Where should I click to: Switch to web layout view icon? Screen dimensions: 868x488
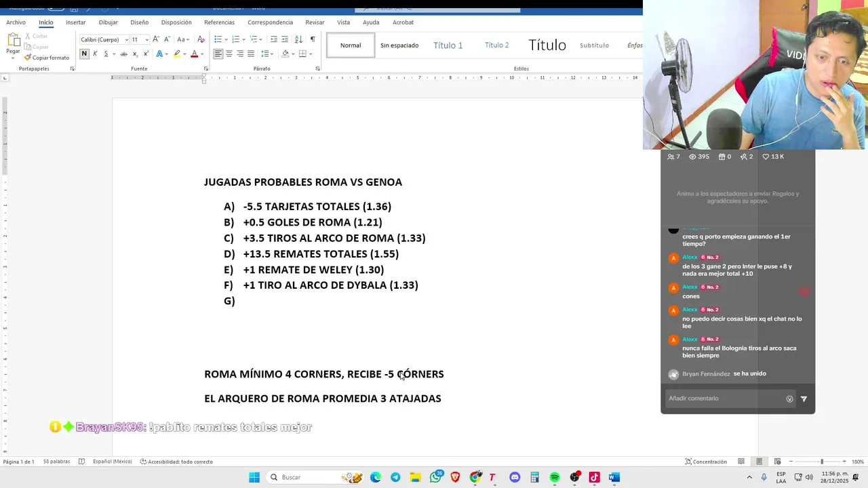tap(777, 462)
